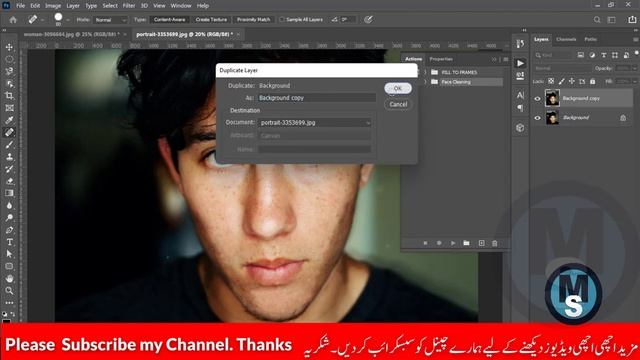The width and height of the screenshot is (640, 360).
Task: Open the Opacity dropdown in Layers panel
Action: click(x=634, y=69)
